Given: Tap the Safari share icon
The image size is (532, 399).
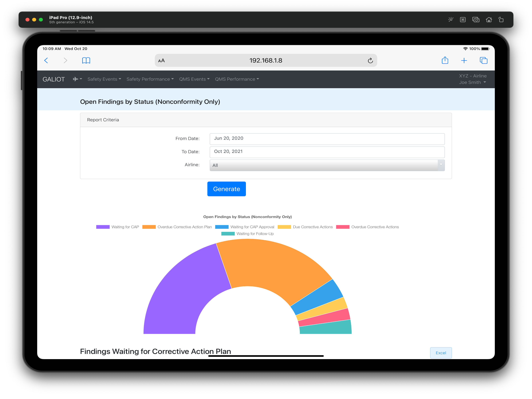Looking at the screenshot, I should (445, 60).
